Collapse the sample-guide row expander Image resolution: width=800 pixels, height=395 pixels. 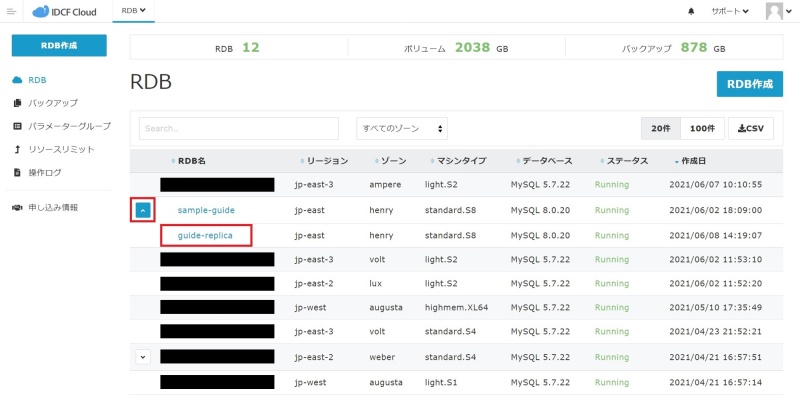(143, 210)
